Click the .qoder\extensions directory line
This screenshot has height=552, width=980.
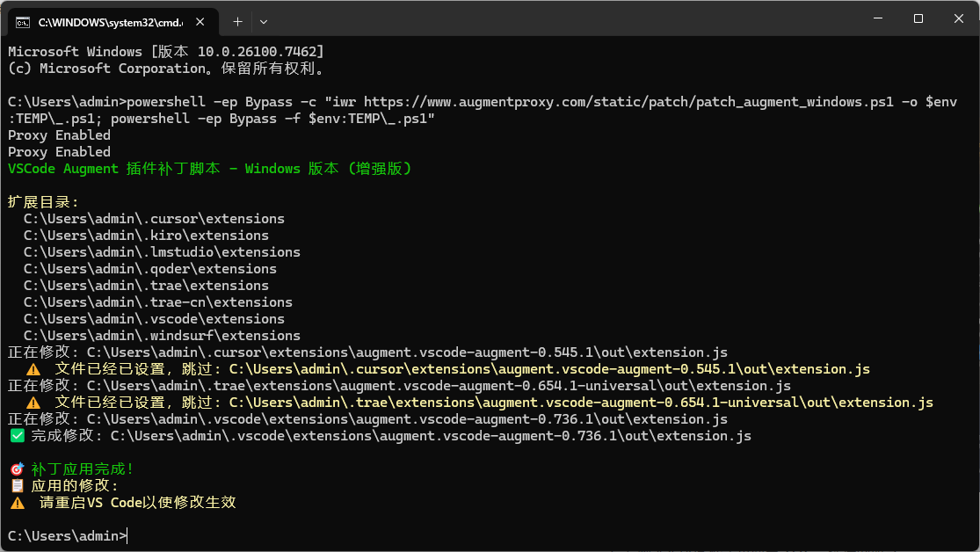(149, 269)
